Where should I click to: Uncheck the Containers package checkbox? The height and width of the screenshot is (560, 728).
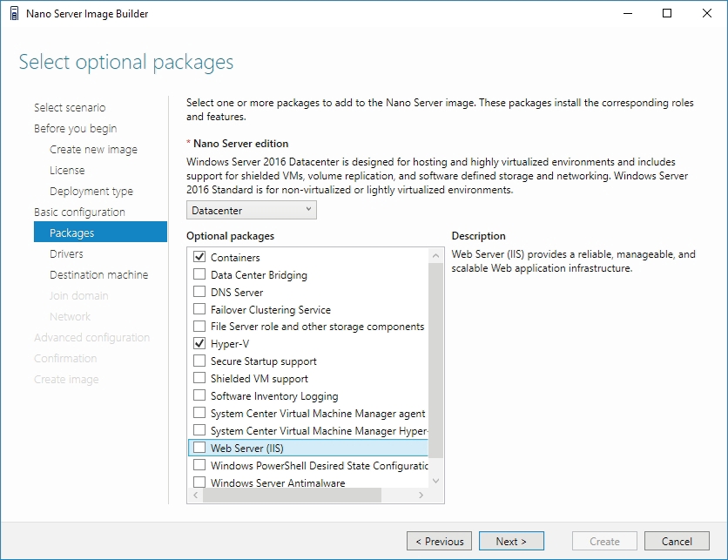(199, 257)
